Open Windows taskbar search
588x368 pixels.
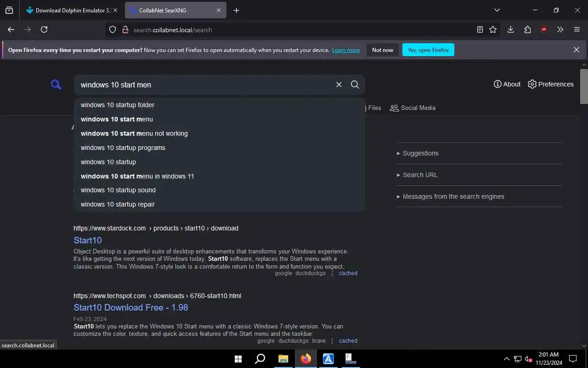(x=260, y=359)
